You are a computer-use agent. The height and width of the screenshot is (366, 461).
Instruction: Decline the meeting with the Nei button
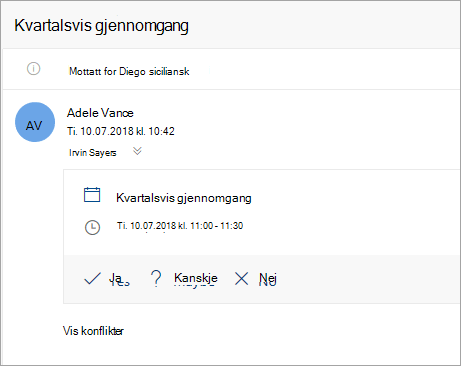point(255,279)
